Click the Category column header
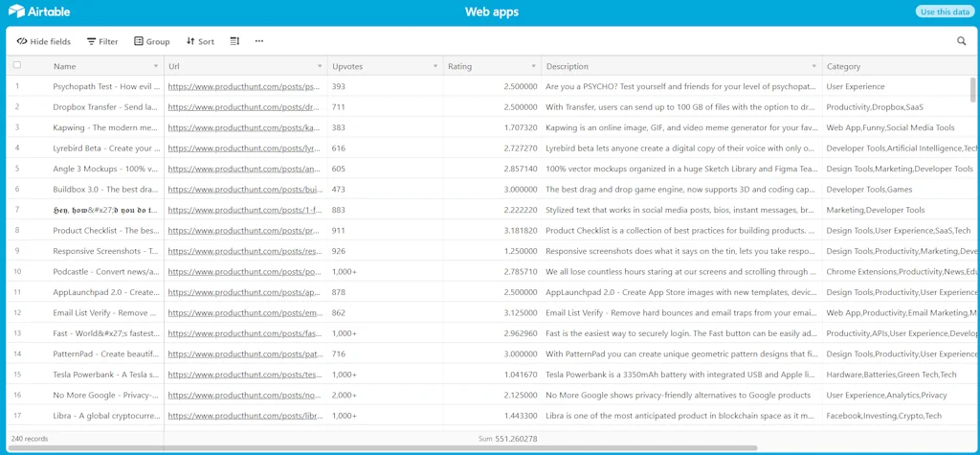Image resolution: width=980 pixels, height=455 pixels. 901,66
